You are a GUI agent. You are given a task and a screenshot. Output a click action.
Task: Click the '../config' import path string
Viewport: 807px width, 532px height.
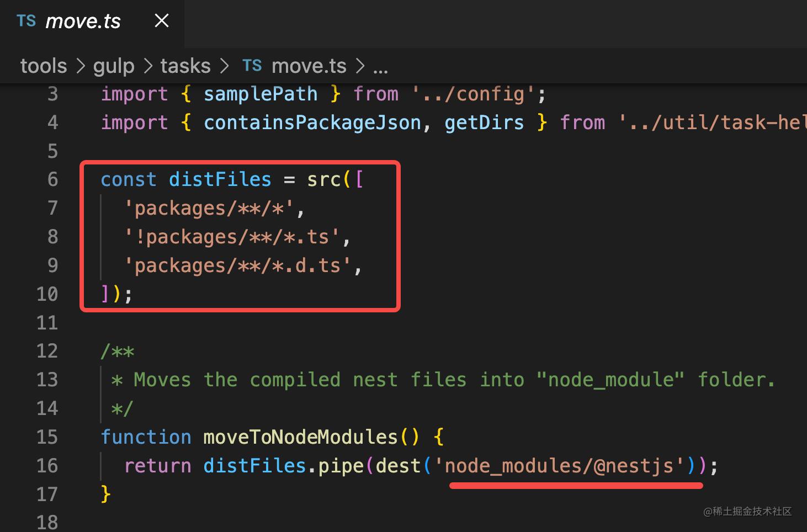click(473, 94)
